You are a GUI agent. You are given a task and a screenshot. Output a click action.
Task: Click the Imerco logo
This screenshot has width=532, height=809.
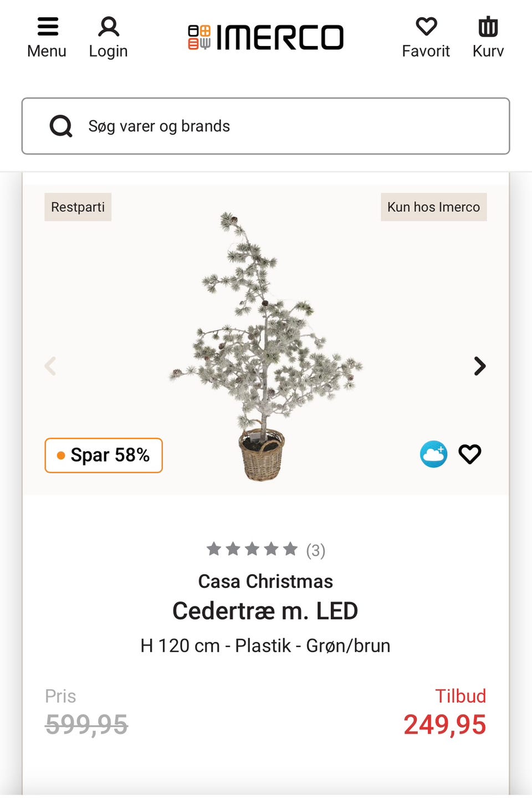[266, 36]
